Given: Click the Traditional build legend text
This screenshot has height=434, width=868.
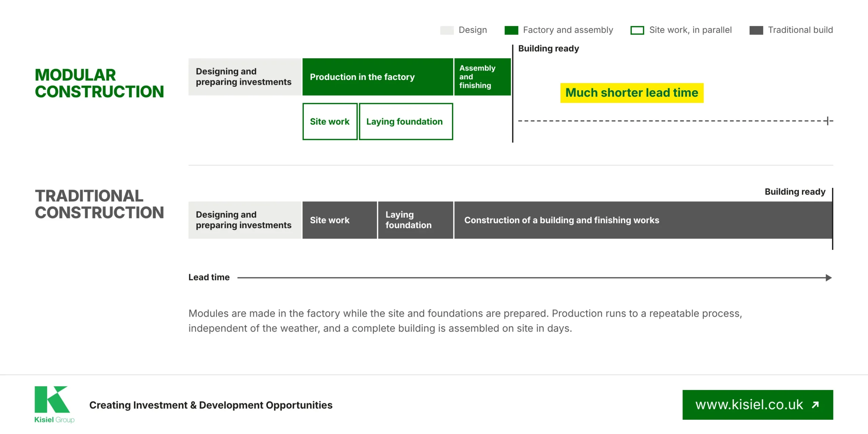Looking at the screenshot, I should [800, 30].
